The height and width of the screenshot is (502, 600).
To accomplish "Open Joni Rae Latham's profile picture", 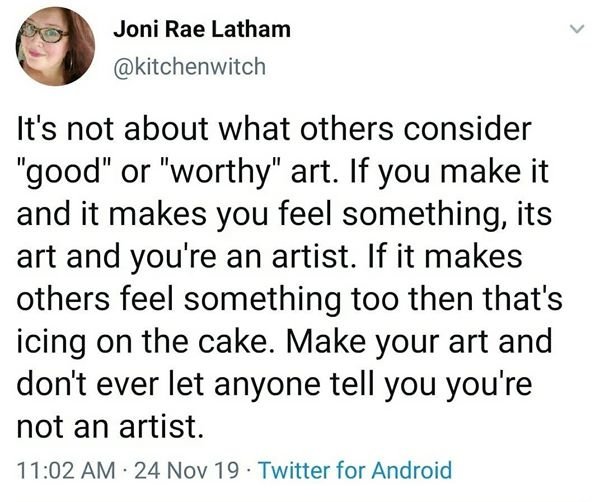I will (x=55, y=46).
